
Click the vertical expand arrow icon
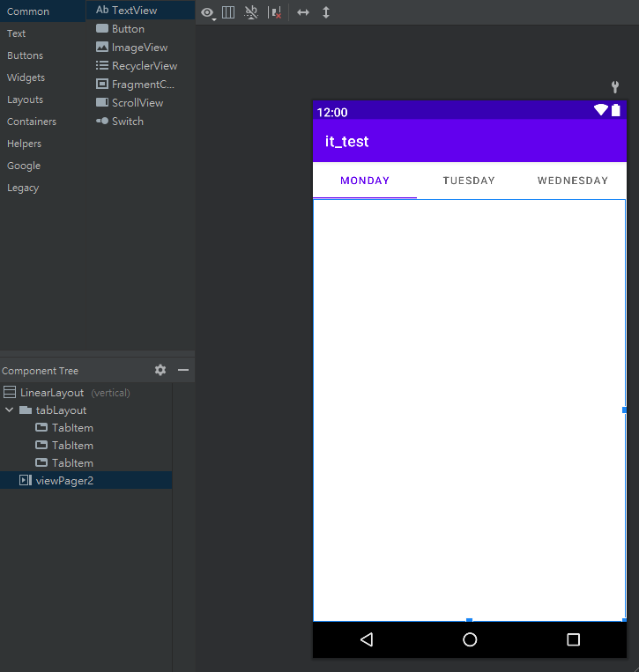click(326, 12)
